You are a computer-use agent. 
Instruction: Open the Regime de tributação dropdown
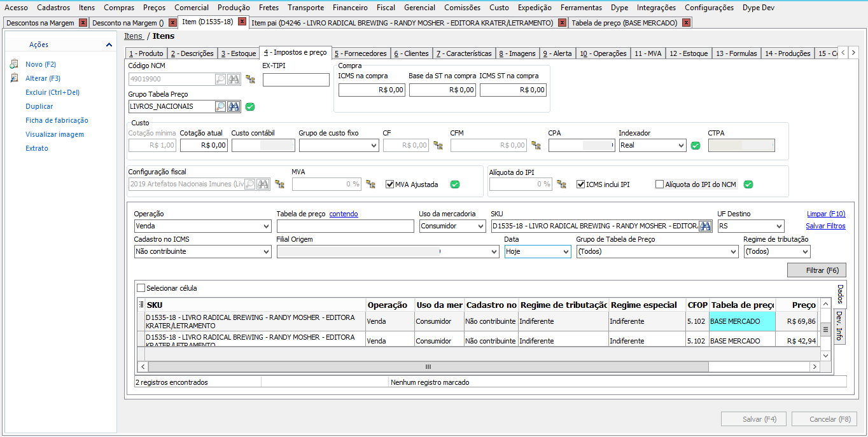coord(805,251)
